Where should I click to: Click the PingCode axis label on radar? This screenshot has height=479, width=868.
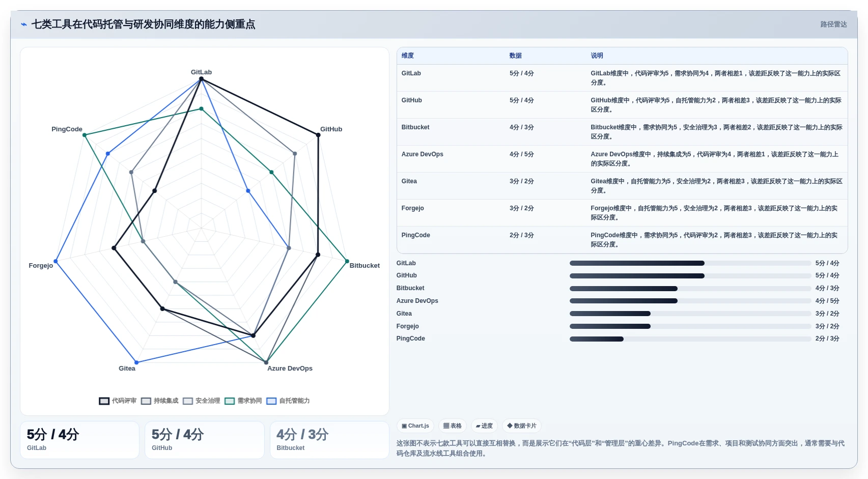pos(67,129)
